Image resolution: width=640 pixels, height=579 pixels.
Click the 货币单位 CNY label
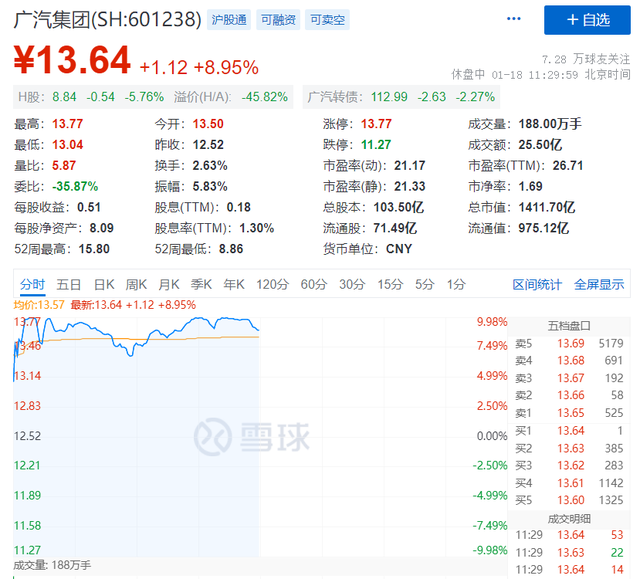pos(367,249)
